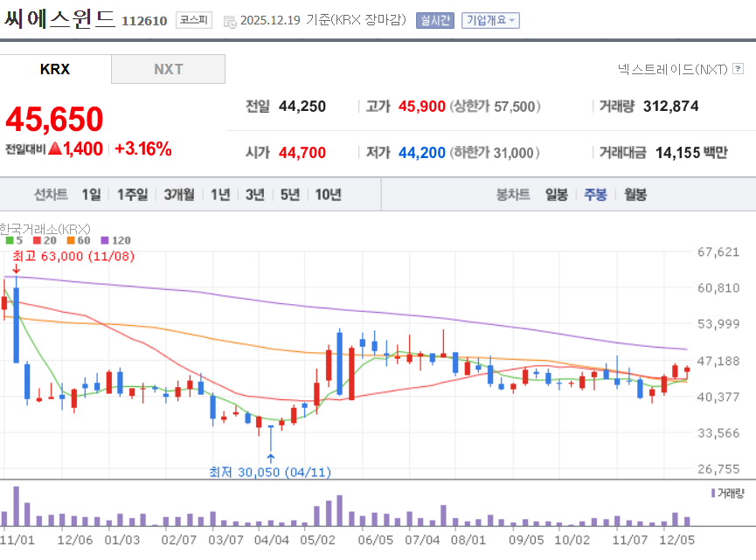Click the 거래대금 value 14,155 백만
756x560 pixels.
click(691, 153)
